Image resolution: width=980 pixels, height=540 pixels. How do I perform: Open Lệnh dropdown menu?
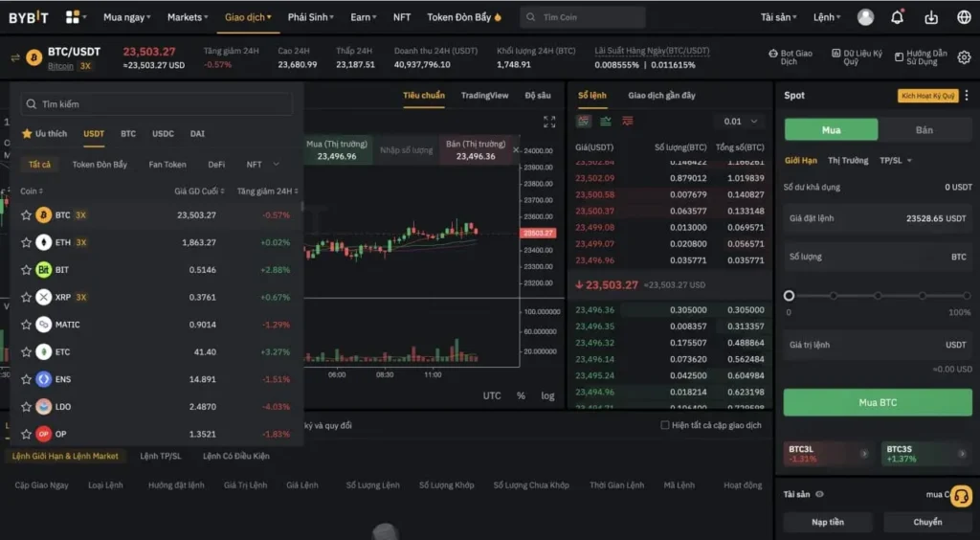click(x=827, y=17)
